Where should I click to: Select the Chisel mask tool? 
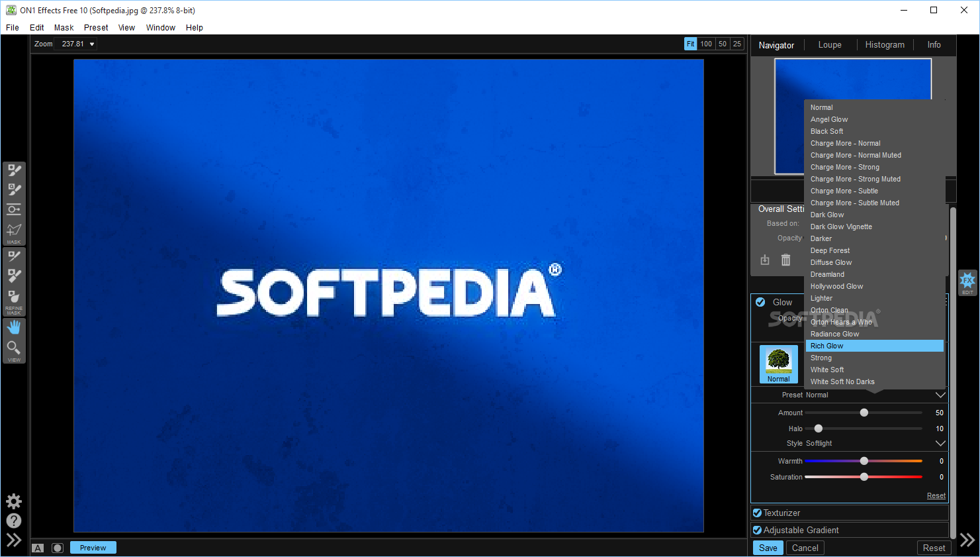(x=14, y=276)
